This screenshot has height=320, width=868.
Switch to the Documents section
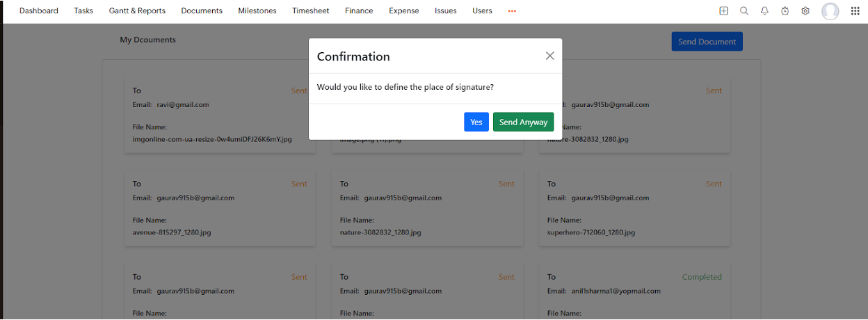[202, 11]
